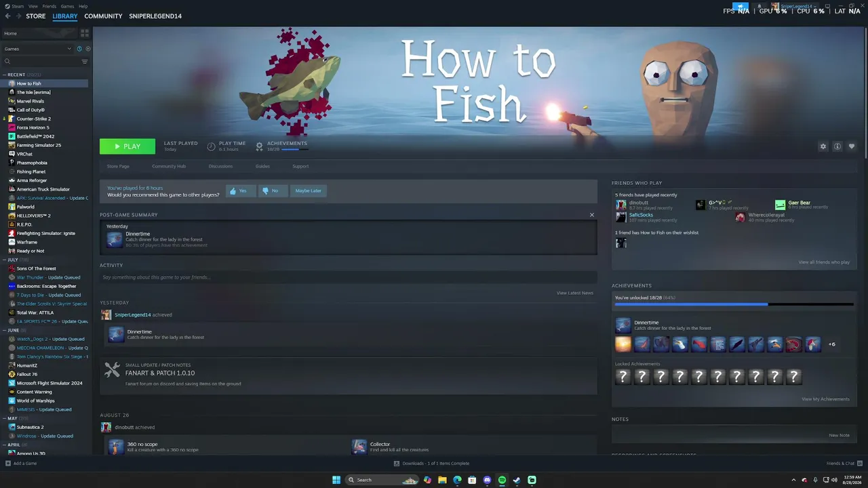Add How to Fish to favorites heart
Screen dimensions: 868x488
(x=852, y=146)
